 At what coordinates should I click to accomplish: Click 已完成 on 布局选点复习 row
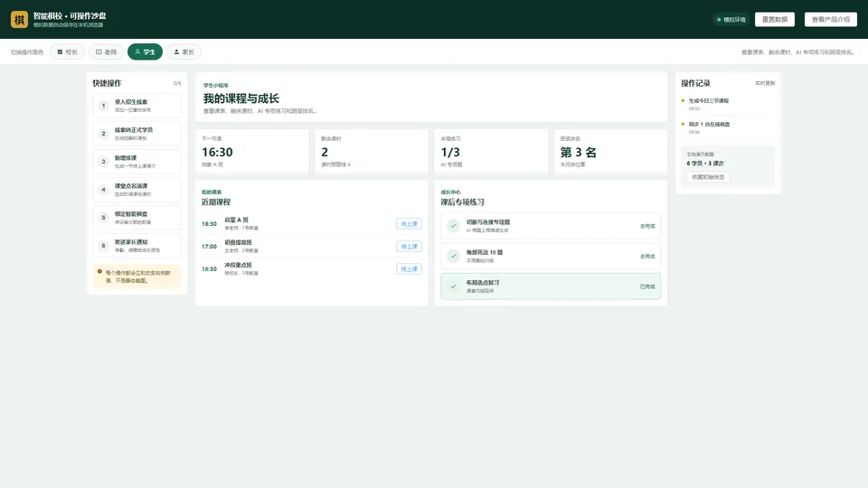coord(647,286)
